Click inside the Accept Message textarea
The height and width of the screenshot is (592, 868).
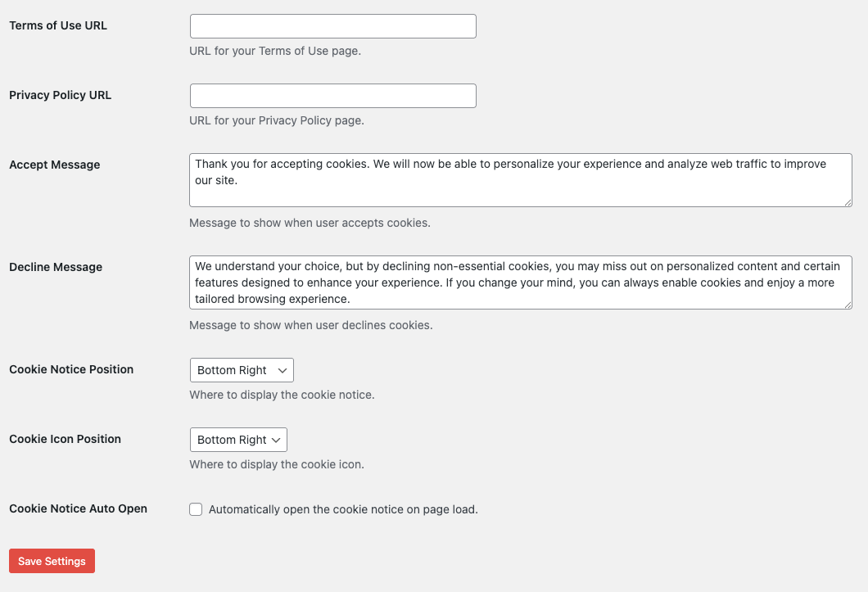click(x=520, y=180)
